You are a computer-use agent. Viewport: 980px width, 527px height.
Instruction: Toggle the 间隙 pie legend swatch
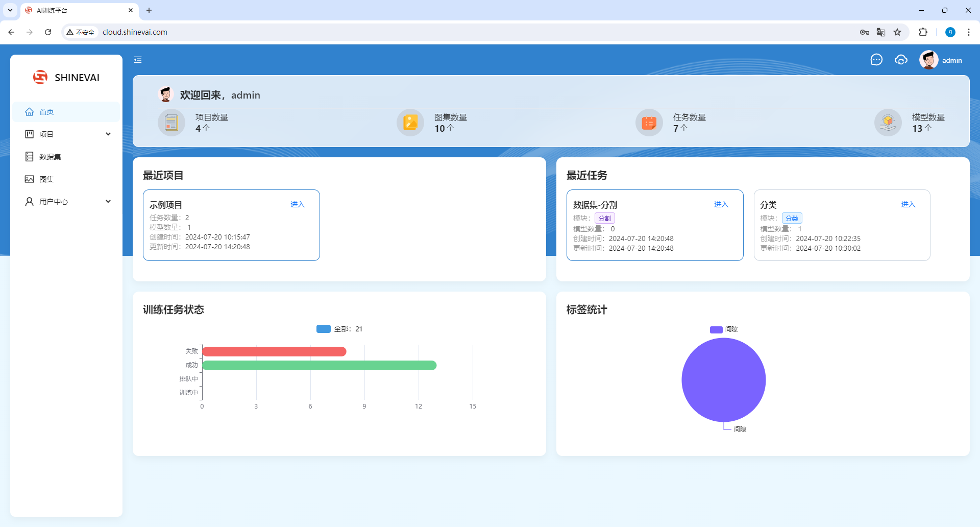click(x=716, y=329)
